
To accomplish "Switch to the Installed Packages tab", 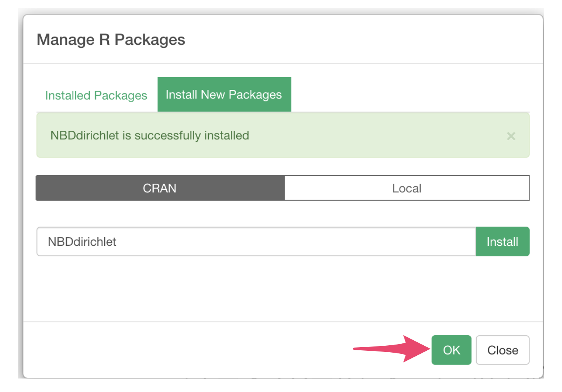I will pos(96,95).
